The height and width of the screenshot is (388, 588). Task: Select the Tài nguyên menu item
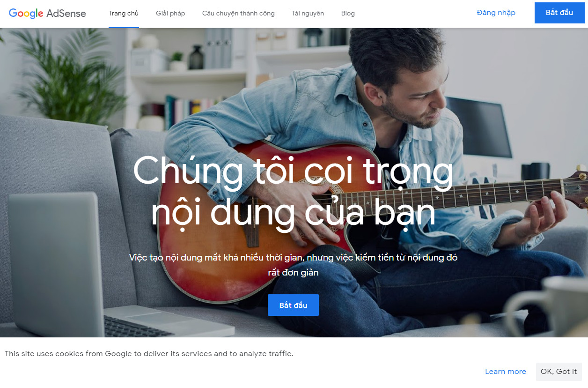pos(308,13)
